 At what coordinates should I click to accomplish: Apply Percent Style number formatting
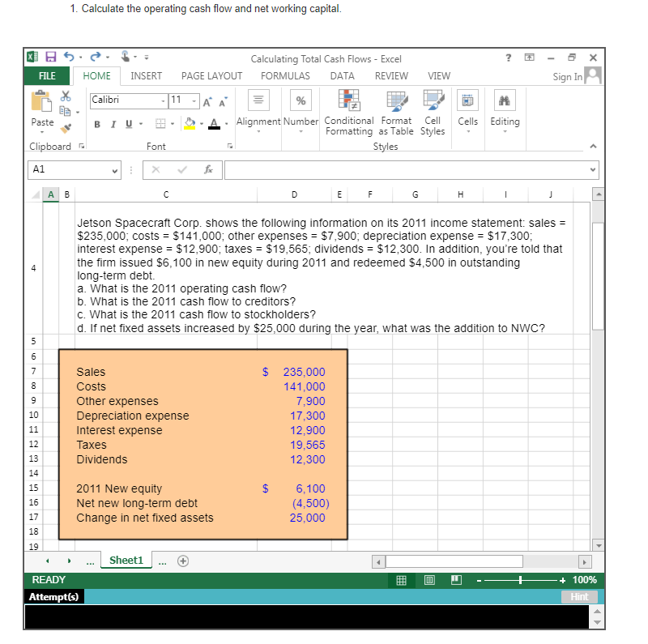click(301, 99)
